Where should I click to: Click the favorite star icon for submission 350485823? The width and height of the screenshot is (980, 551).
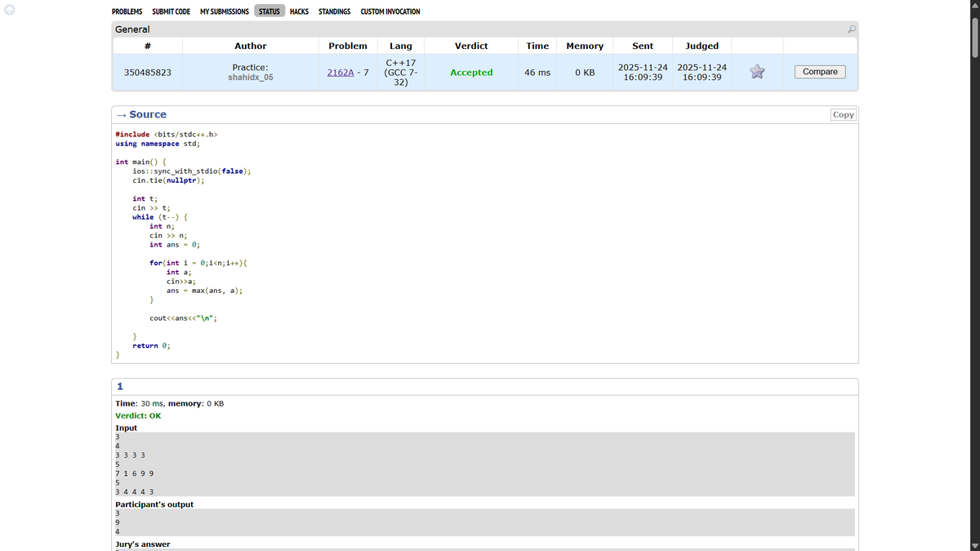click(x=757, y=72)
